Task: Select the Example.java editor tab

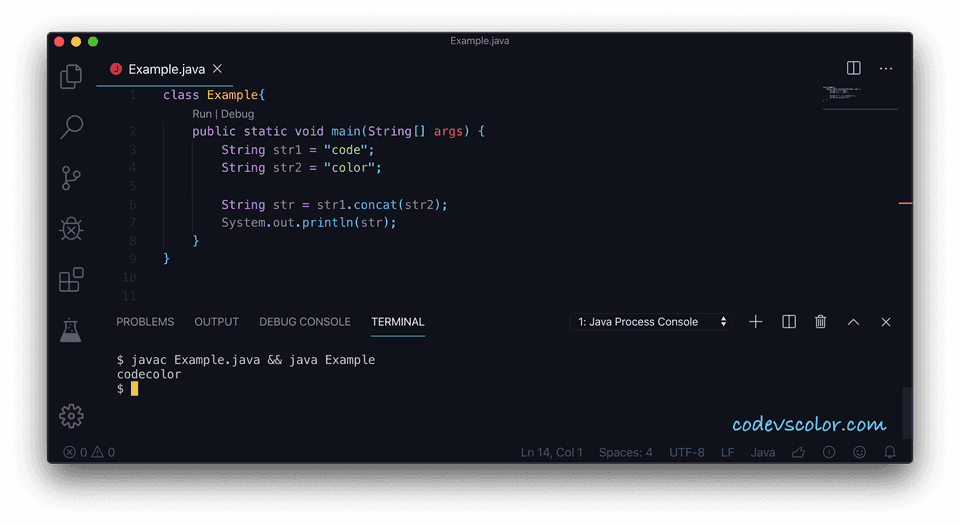Action: (x=165, y=69)
